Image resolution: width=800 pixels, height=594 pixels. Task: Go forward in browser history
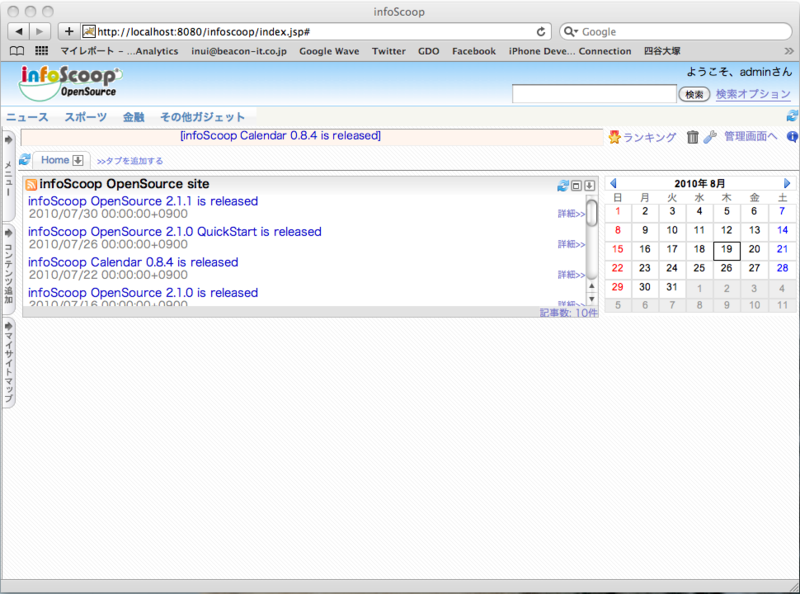tap(40, 32)
